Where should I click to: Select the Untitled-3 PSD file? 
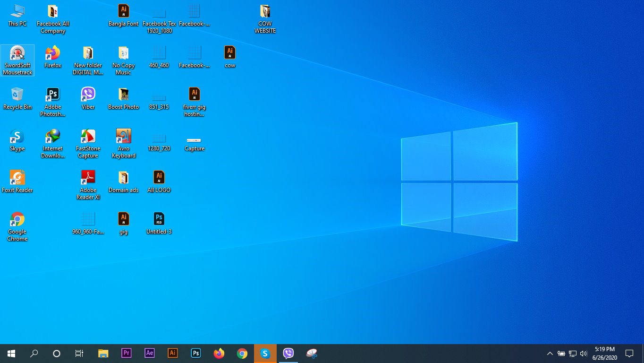(159, 224)
